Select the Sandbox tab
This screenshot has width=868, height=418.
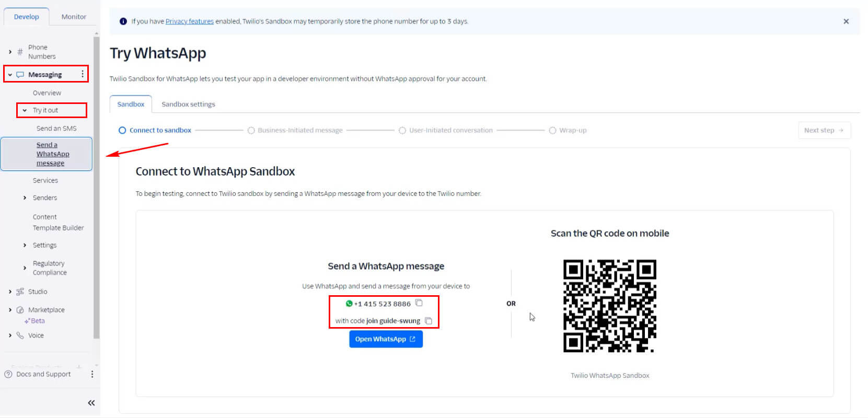click(x=131, y=104)
